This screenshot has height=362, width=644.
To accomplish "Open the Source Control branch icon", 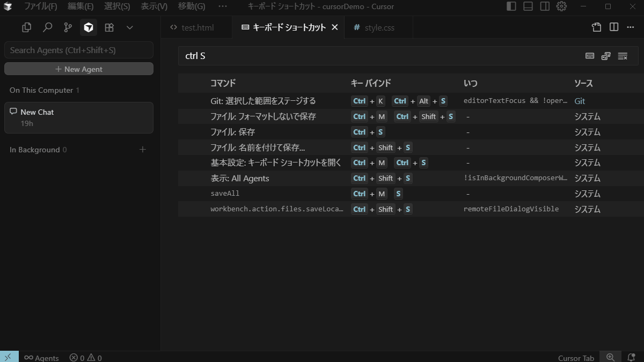I will [x=68, y=27].
